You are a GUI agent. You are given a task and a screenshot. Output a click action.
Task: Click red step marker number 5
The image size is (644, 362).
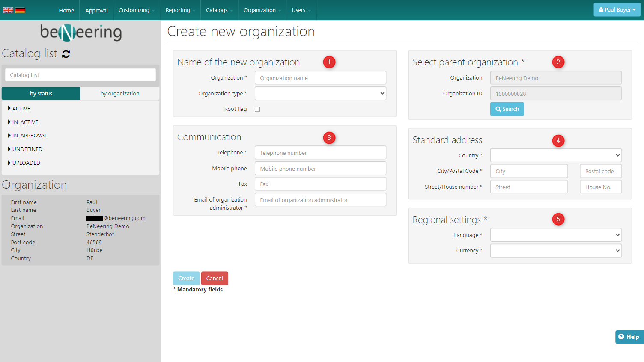click(x=558, y=219)
